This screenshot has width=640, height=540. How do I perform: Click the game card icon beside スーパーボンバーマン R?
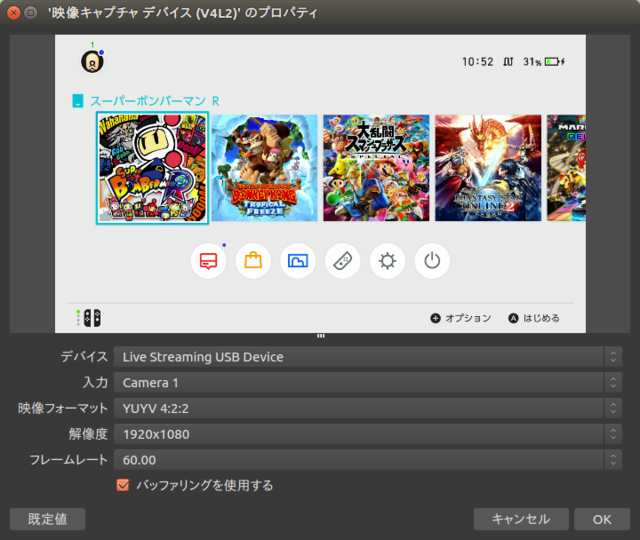[78, 101]
